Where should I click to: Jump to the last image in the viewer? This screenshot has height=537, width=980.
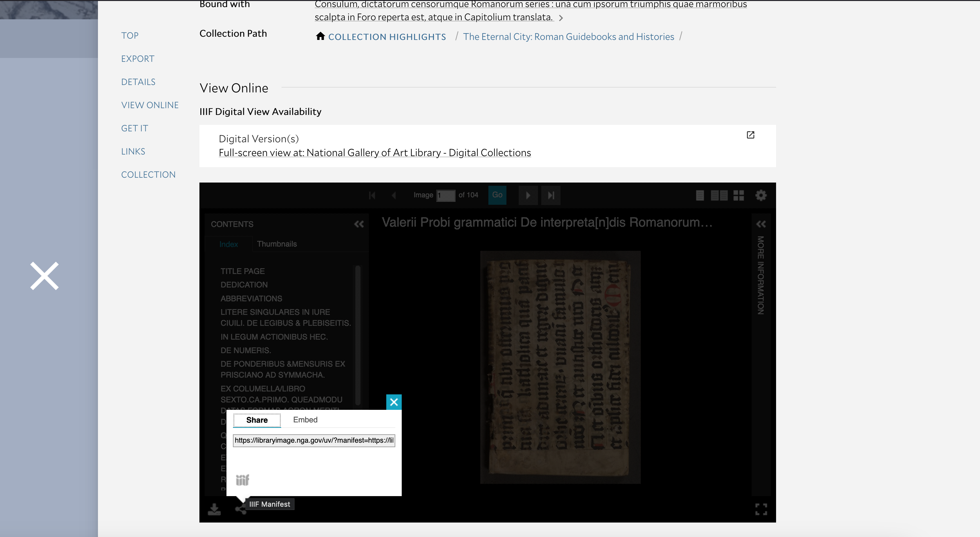[x=551, y=195]
